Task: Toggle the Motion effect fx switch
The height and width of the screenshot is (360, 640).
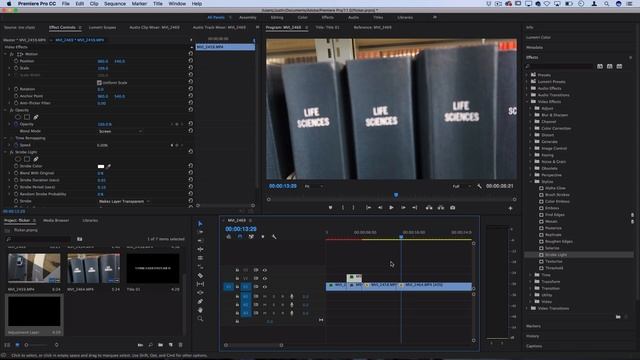Action: [12, 54]
